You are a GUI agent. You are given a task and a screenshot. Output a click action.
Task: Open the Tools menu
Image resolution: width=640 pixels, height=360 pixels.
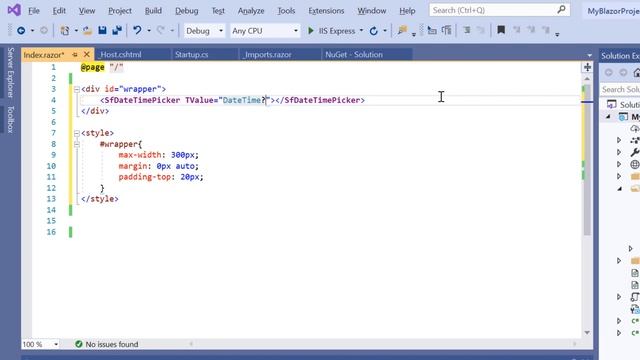286,11
